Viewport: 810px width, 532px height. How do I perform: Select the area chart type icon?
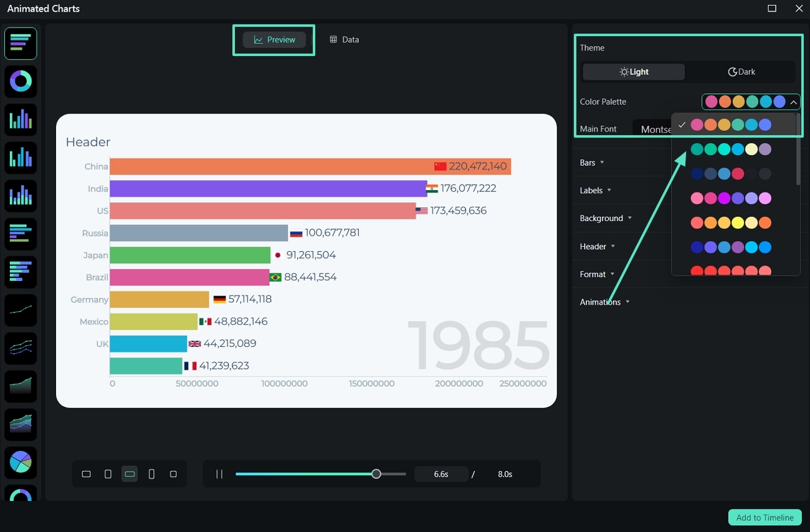[21, 386]
